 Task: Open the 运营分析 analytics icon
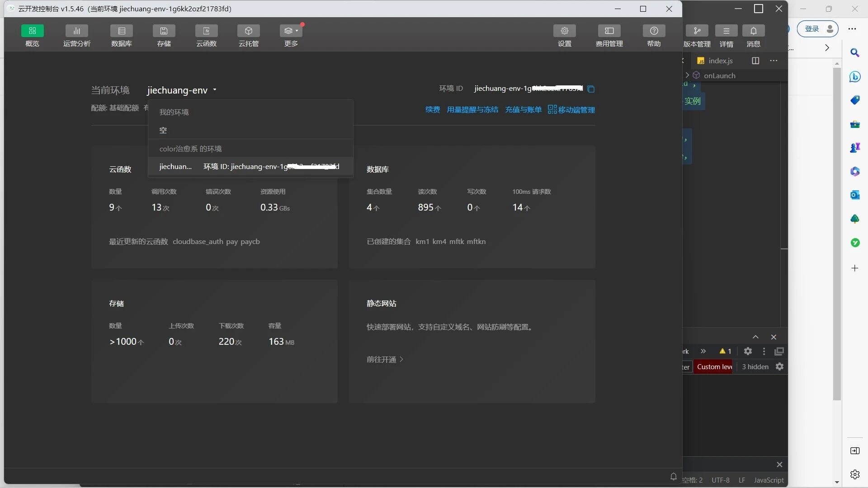(x=76, y=31)
